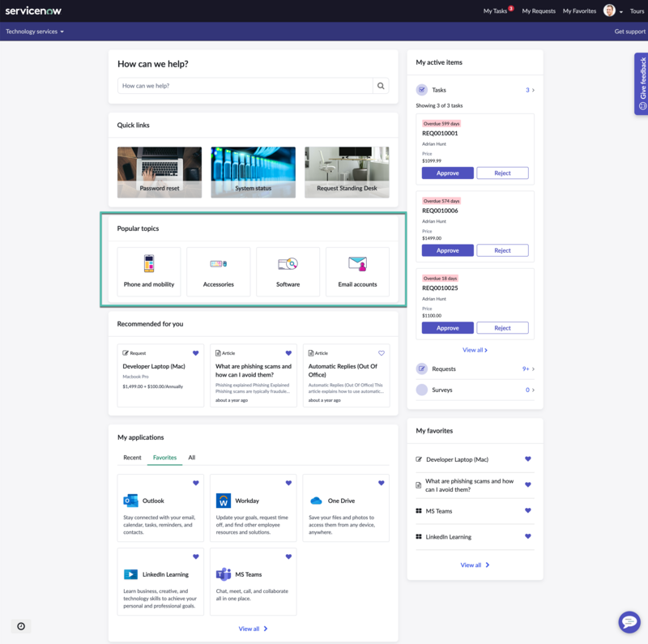Toggle the heart on Outlook card
648x644 pixels.
[195, 483]
